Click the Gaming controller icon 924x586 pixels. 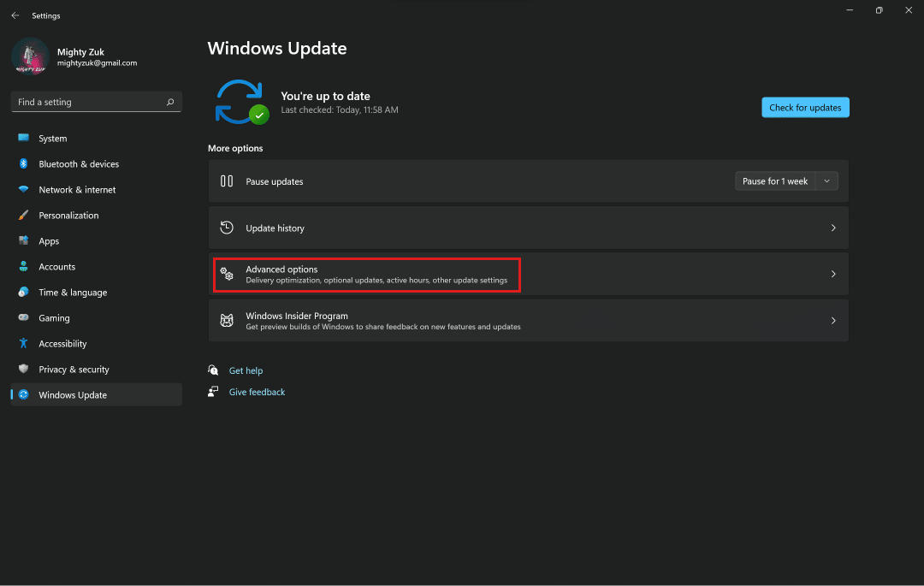pyautogui.click(x=24, y=317)
